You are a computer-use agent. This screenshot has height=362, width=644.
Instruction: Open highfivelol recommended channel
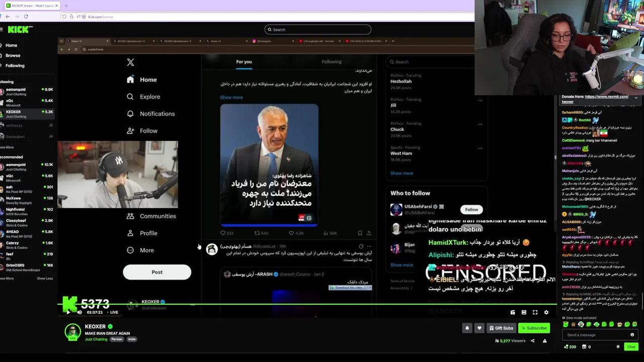[27, 211]
